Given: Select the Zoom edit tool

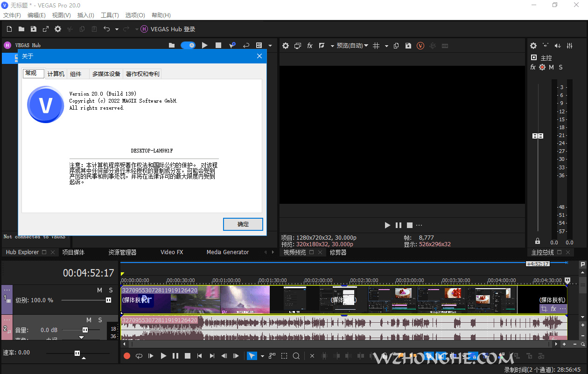Looking at the screenshot, I should point(296,356).
